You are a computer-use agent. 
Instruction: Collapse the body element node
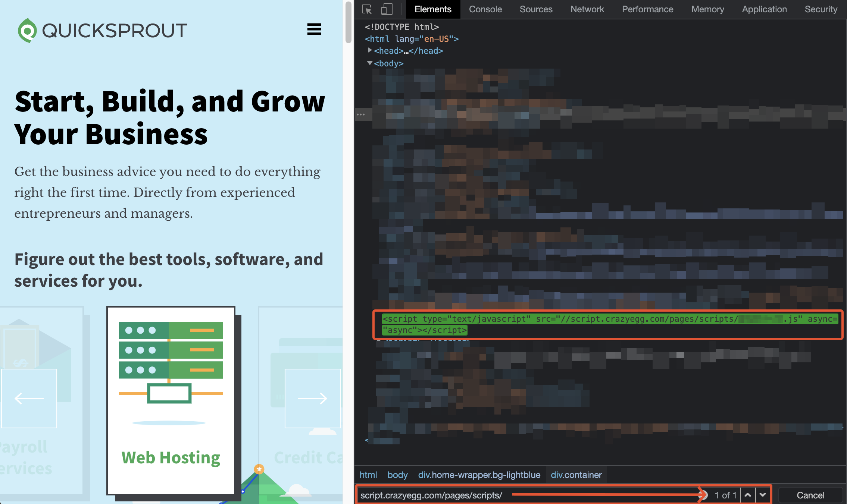click(369, 63)
